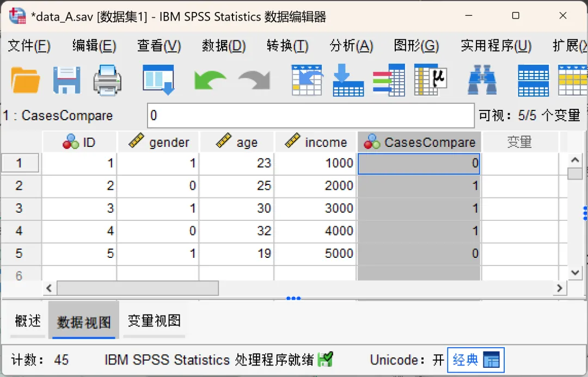Open 转换(T) menu
588x377 pixels.
287,46
